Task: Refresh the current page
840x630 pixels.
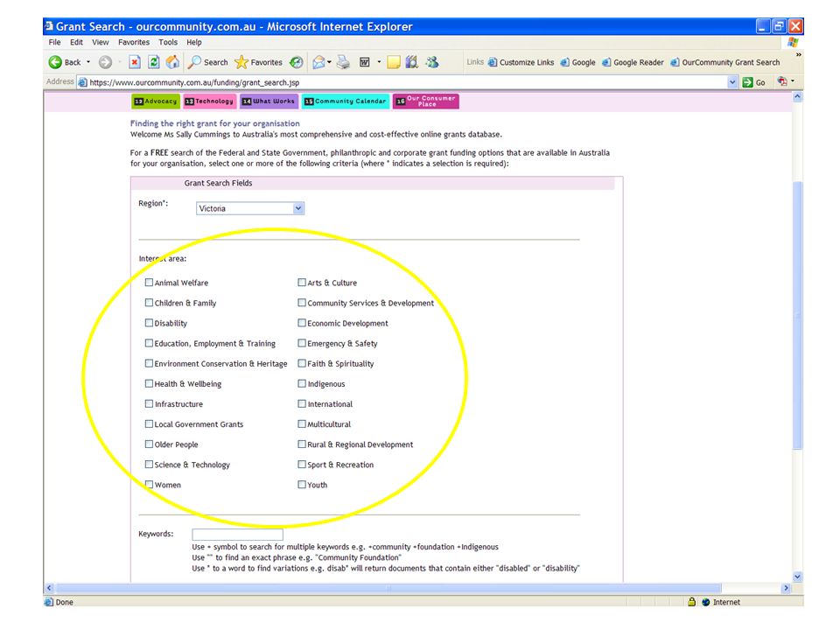Action: [x=154, y=62]
